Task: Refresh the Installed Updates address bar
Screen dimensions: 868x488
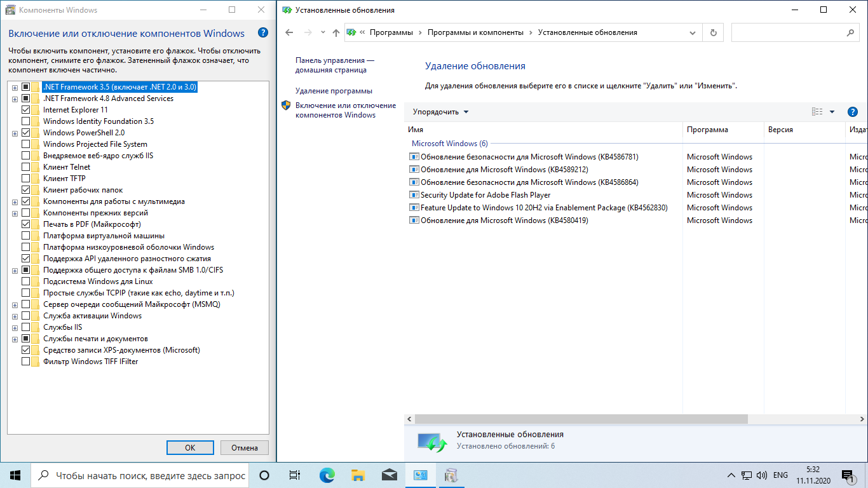Action: coord(714,32)
